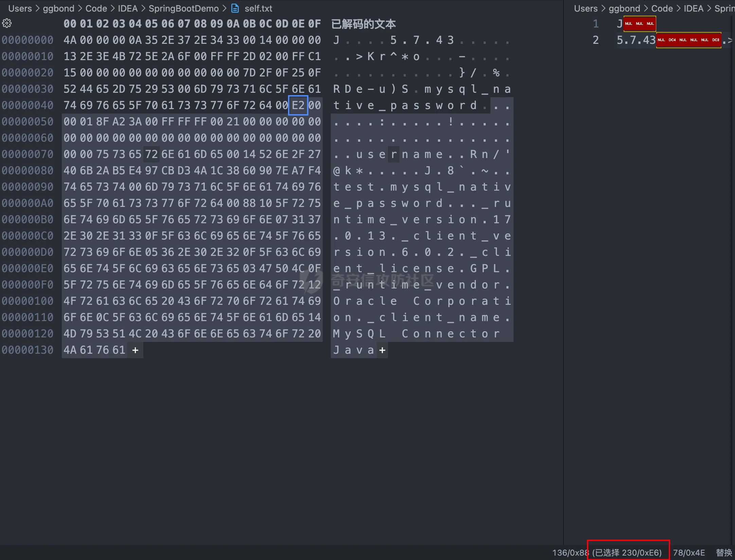This screenshot has width=735, height=560.
Task: Open the ggbond breadcrumb in left editor
Action: (x=58, y=8)
